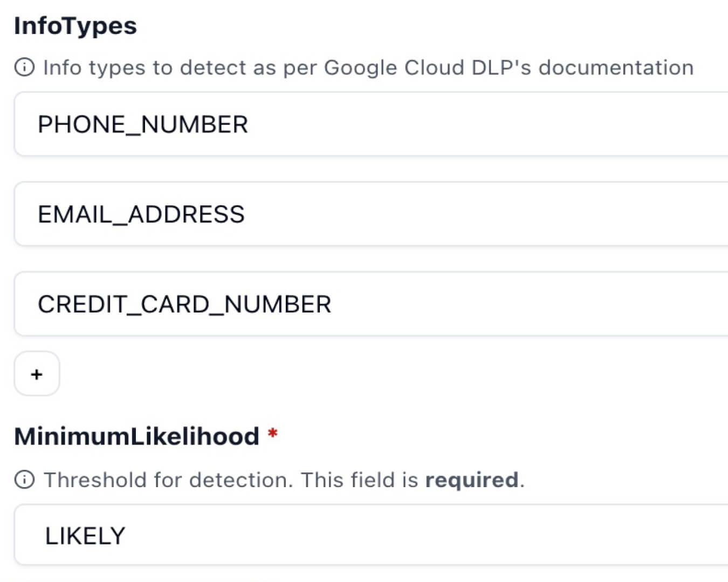
Task: Click the red required asterisk
Action: tap(273, 434)
